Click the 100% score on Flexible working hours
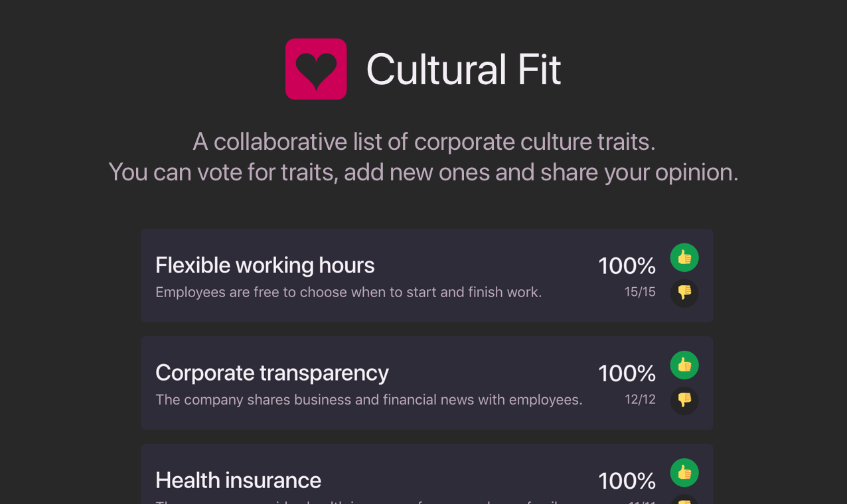 coord(627,265)
